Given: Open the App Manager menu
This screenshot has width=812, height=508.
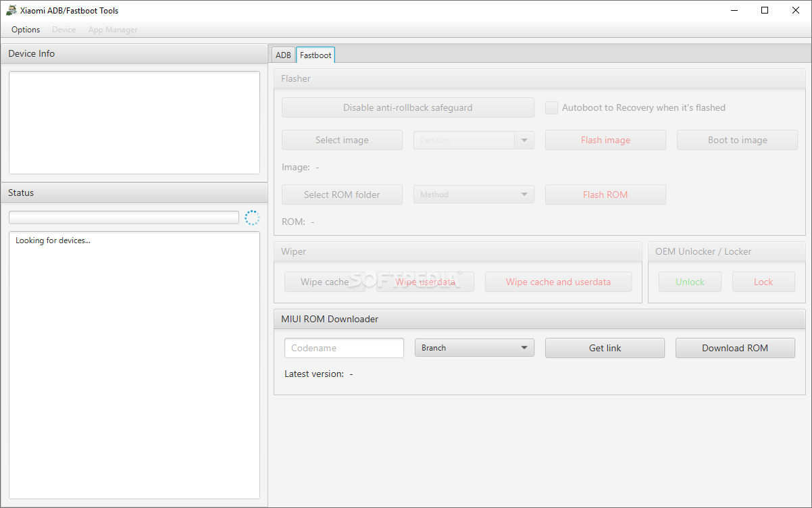Looking at the screenshot, I should tap(113, 30).
